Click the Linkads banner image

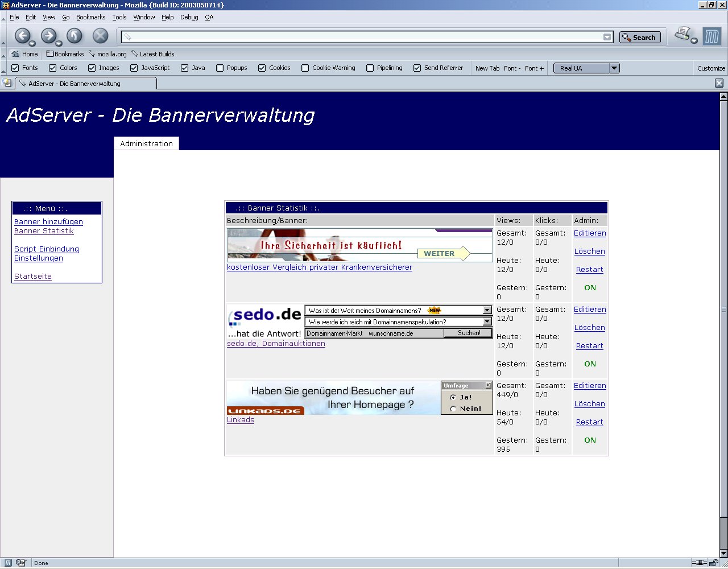[x=360, y=398]
